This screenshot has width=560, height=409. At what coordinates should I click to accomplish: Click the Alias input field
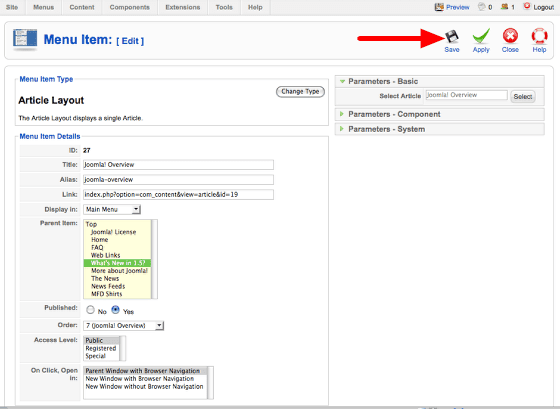178,180
